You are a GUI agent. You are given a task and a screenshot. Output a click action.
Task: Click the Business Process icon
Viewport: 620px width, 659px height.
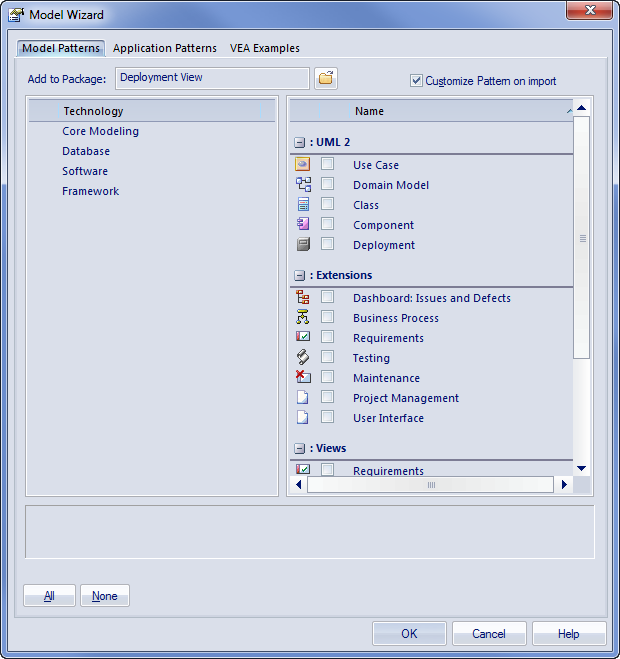pos(303,318)
